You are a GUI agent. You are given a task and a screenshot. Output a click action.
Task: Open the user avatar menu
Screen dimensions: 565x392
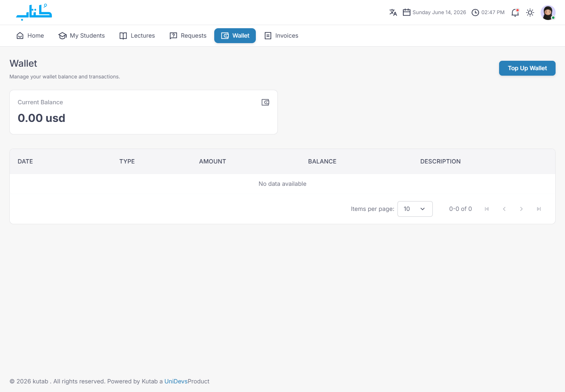(548, 13)
